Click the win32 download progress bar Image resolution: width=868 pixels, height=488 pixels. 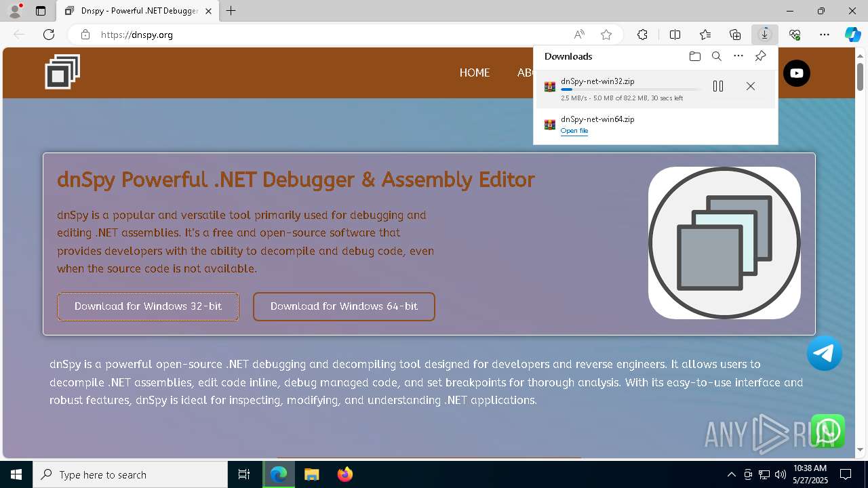coord(631,89)
